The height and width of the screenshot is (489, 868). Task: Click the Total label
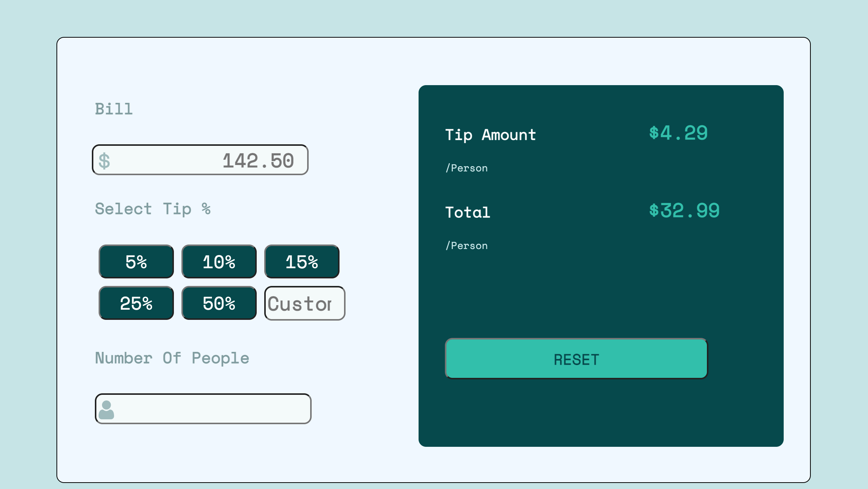point(468,212)
